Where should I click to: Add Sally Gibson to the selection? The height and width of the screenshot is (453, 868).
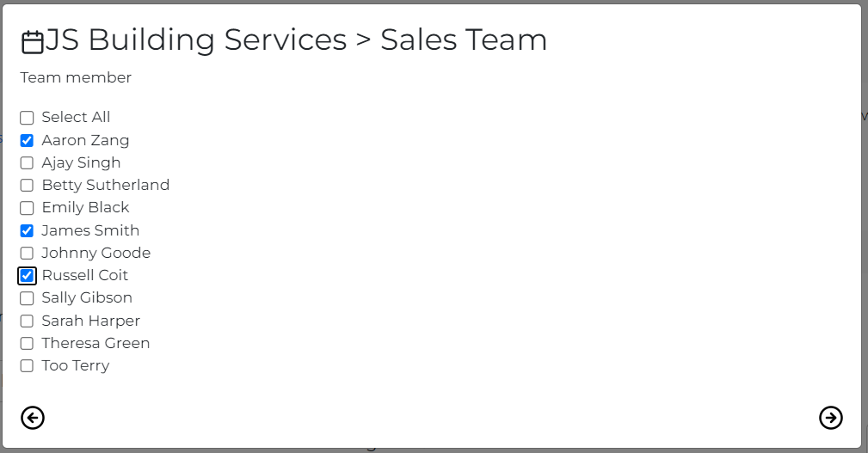(x=27, y=298)
